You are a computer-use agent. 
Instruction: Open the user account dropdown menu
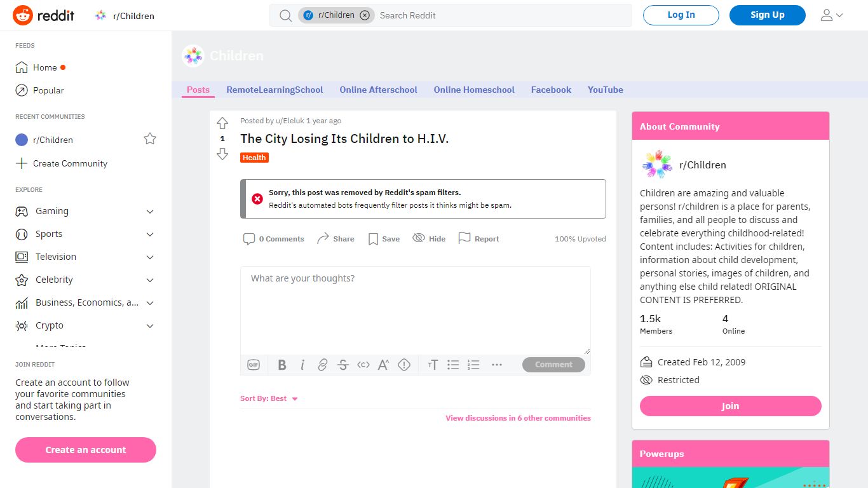831,15
